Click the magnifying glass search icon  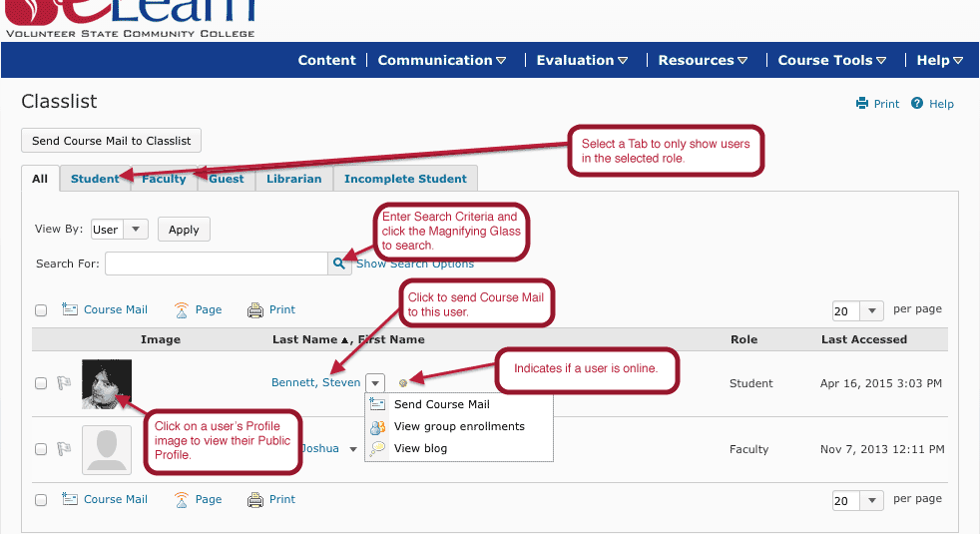[x=339, y=264]
